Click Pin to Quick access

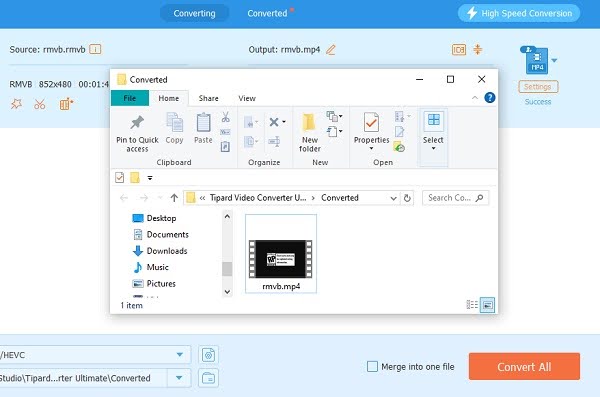point(137,133)
